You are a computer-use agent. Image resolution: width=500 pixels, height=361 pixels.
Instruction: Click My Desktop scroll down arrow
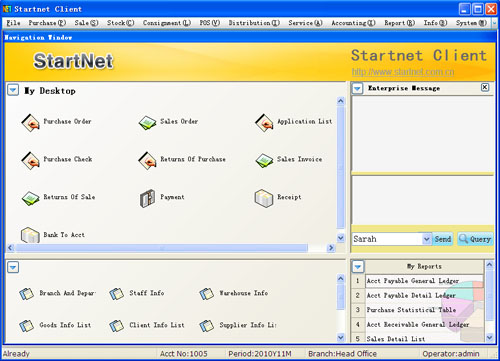tap(340, 238)
